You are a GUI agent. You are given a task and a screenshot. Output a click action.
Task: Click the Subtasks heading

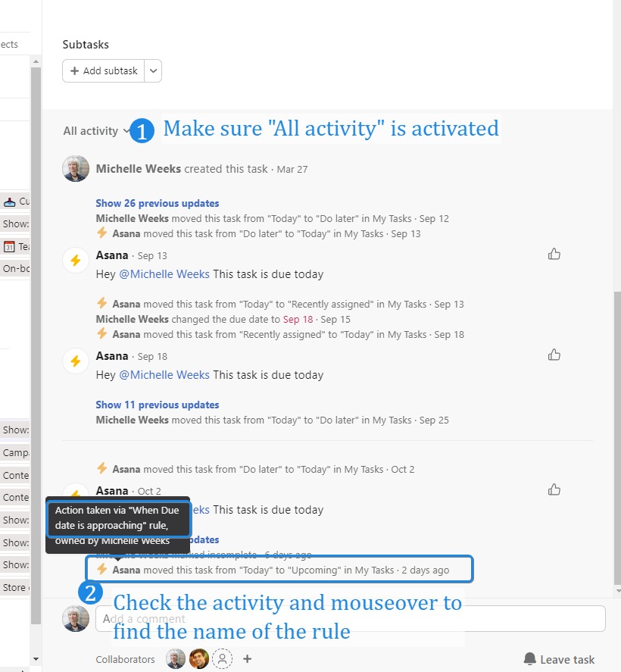click(x=86, y=45)
